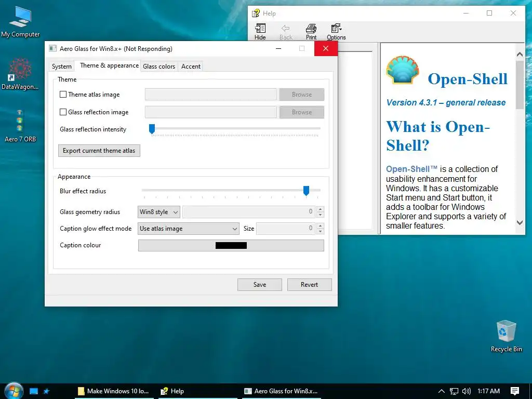Click the Theme atlas image path field
The image size is (532, 399).
tap(211, 95)
